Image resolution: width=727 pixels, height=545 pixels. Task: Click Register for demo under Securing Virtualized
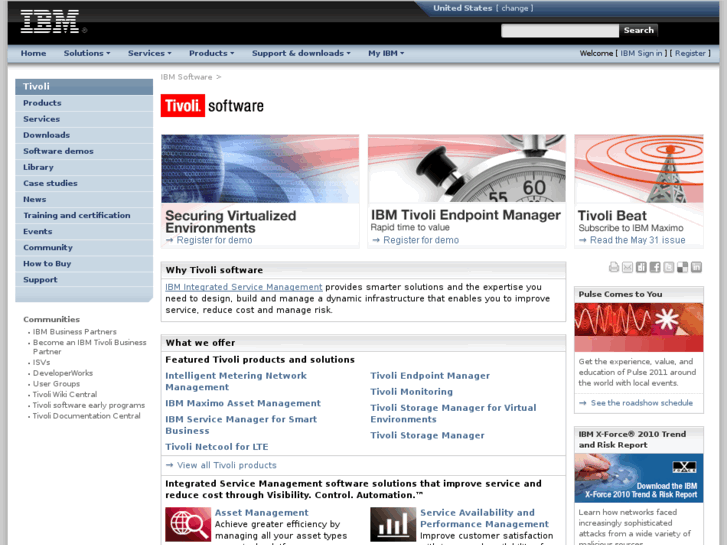pyautogui.click(x=214, y=240)
